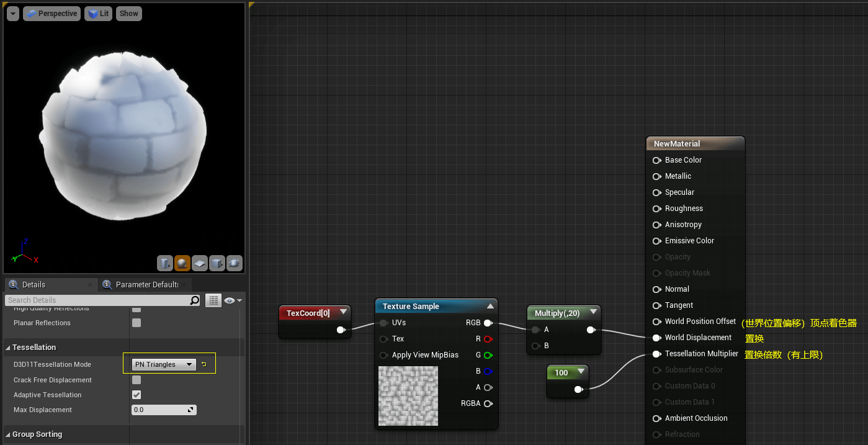Image resolution: width=868 pixels, height=445 pixels.
Task: Set preview mesh to cylinder shape
Action: point(164,263)
